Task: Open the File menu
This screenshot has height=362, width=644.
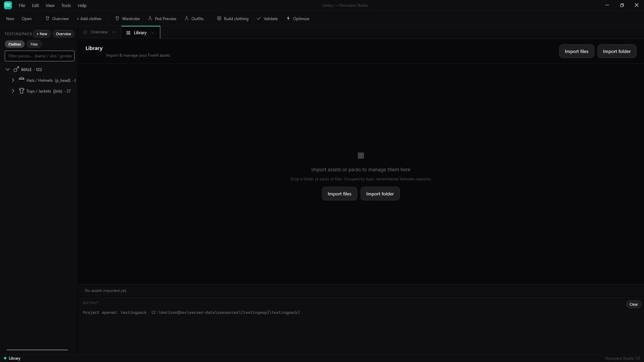Action: [x=22, y=5]
